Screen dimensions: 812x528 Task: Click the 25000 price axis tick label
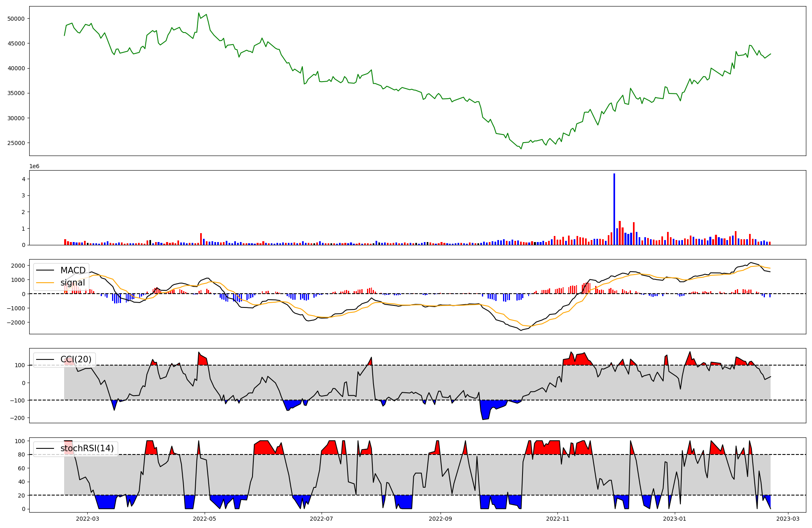(x=16, y=143)
